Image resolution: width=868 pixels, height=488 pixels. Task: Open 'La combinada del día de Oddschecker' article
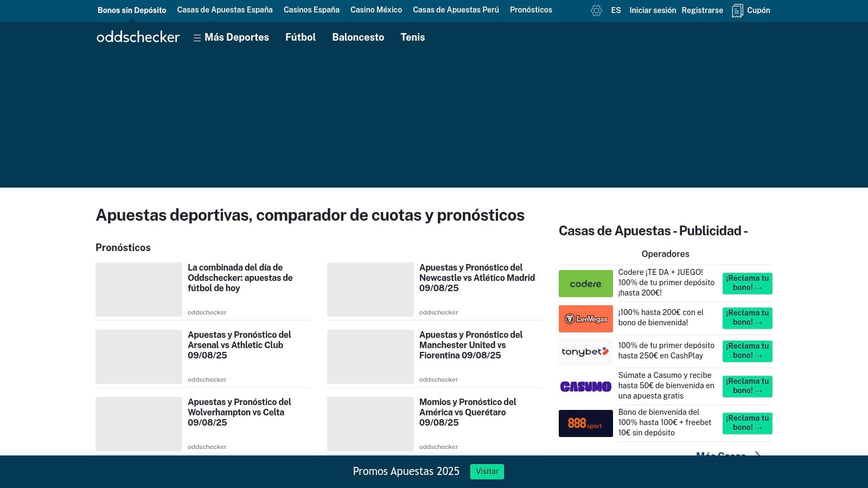240,278
